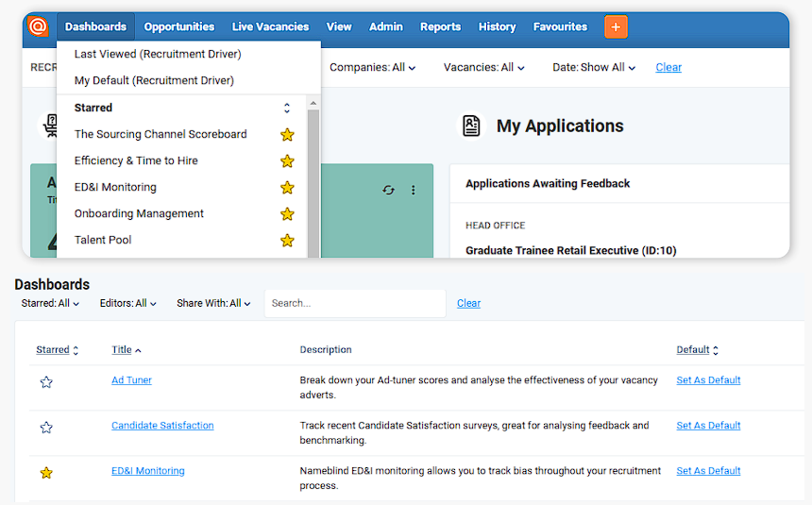Click the HEAD OFFICE label
Screen dimensions: 812x505
click(495, 226)
